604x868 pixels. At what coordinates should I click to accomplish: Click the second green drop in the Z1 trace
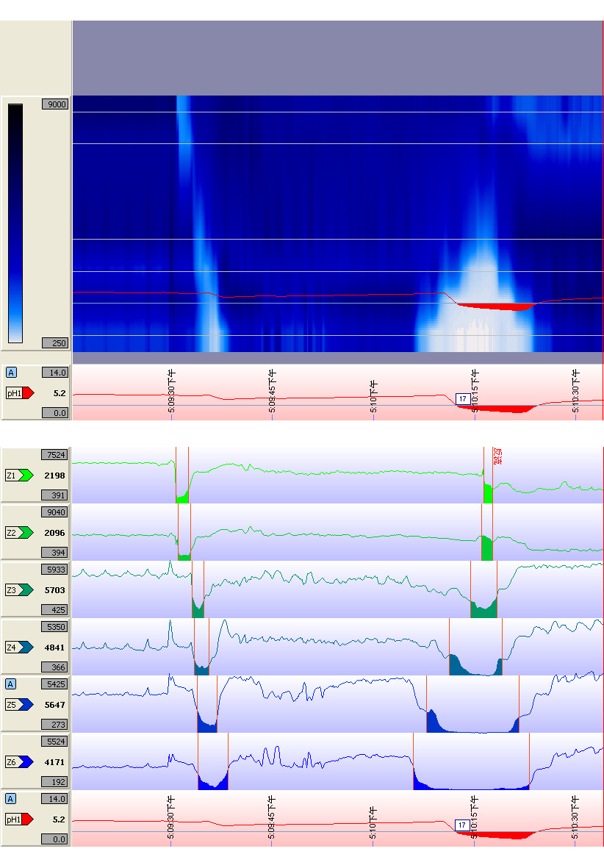click(x=488, y=492)
